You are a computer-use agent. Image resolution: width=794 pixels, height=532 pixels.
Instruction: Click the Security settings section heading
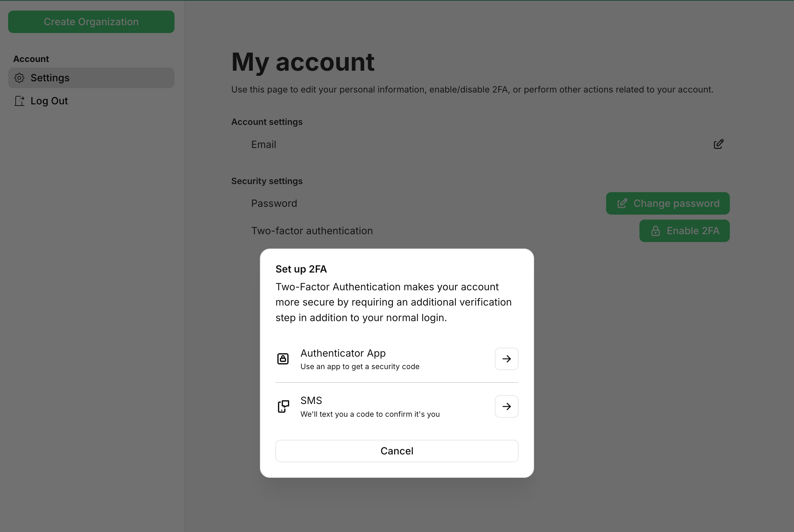267,181
